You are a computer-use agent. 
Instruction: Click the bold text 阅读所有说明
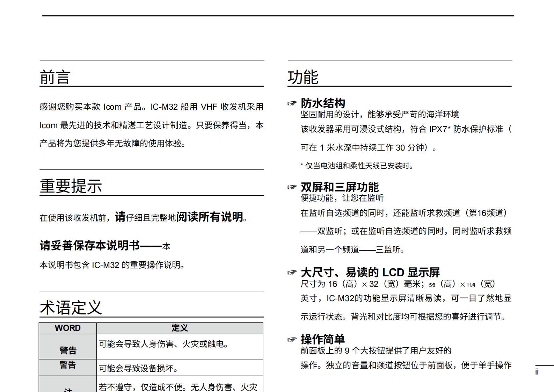click(210, 217)
